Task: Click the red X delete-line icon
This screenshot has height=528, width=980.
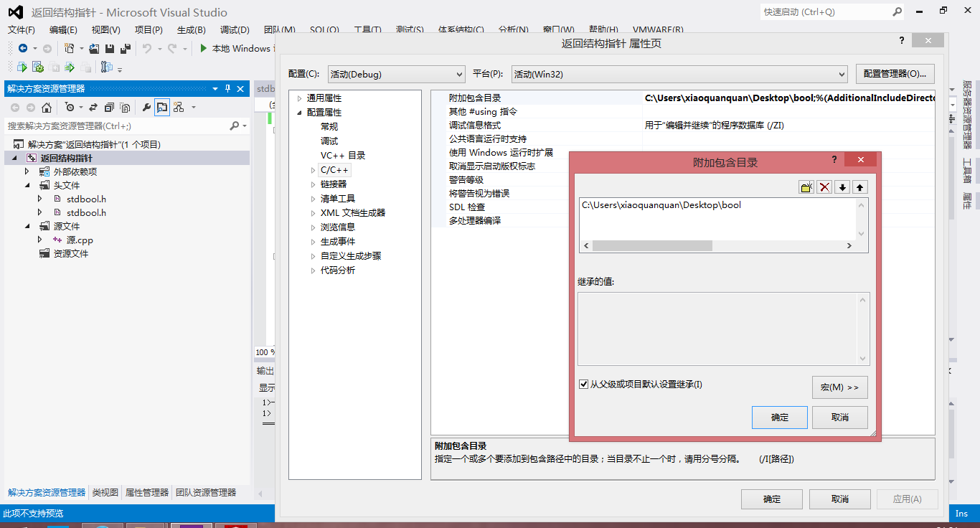Action: [x=825, y=187]
